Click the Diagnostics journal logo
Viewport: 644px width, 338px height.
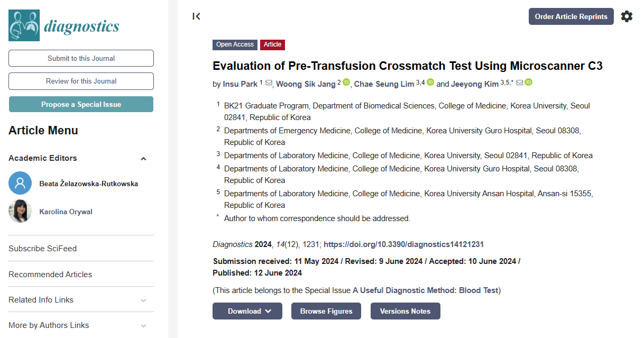[64, 25]
